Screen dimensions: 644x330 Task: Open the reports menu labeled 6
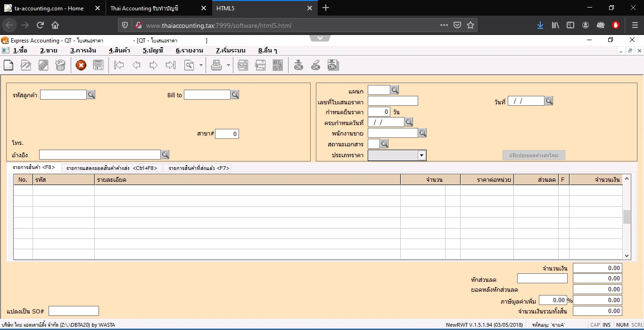tap(189, 51)
